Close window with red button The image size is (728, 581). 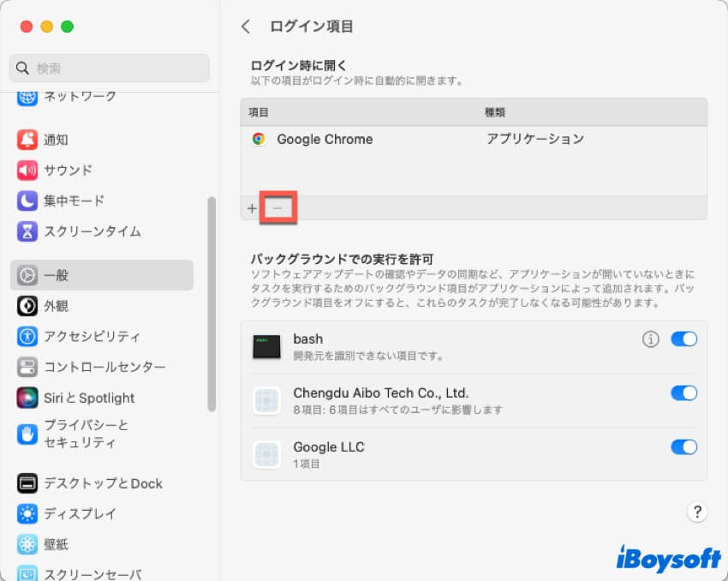(x=27, y=27)
